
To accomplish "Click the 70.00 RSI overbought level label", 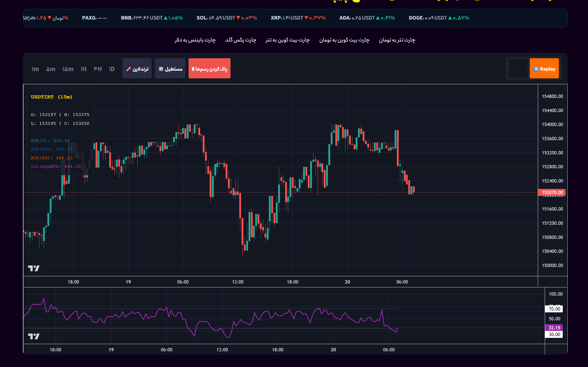I will coord(554,309).
